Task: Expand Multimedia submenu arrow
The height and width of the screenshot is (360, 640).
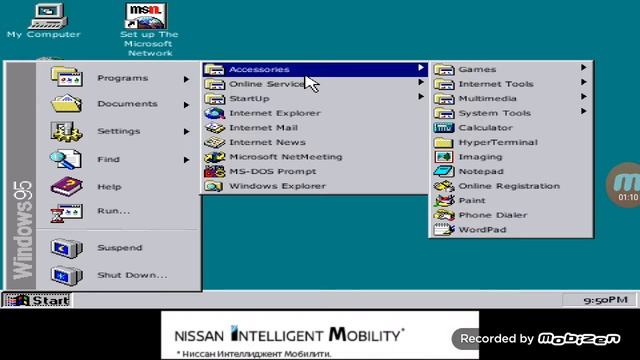Action: (x=584, y=97)
